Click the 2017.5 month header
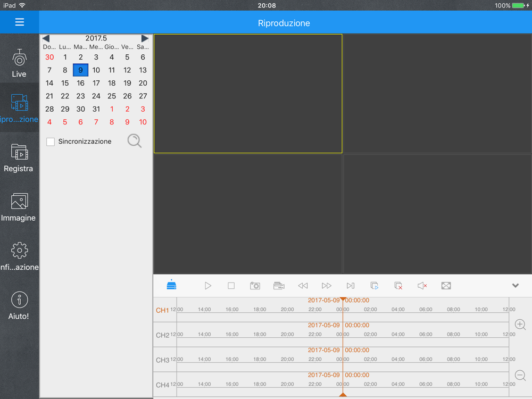 tap(96, 38)
